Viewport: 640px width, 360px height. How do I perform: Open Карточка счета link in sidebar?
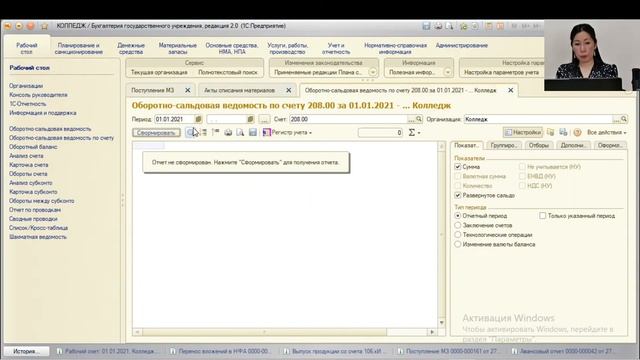(x=29, y=165)
